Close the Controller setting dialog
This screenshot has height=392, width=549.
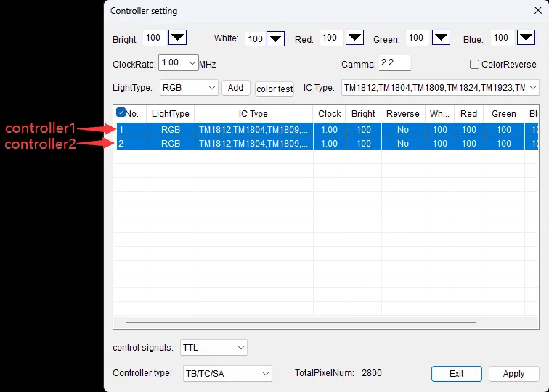point(536,11)
